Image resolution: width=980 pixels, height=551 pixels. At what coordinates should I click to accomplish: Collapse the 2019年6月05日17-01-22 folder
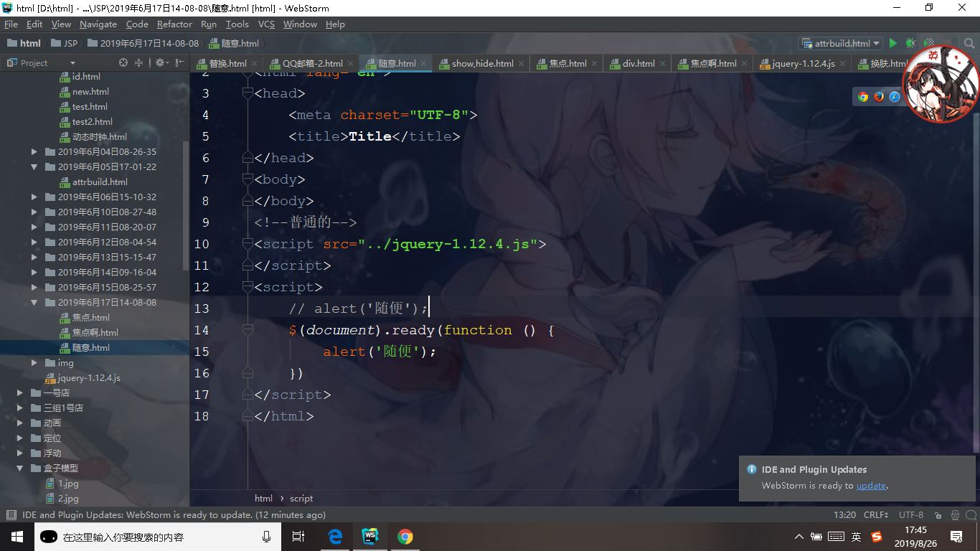tap(34, 167)
